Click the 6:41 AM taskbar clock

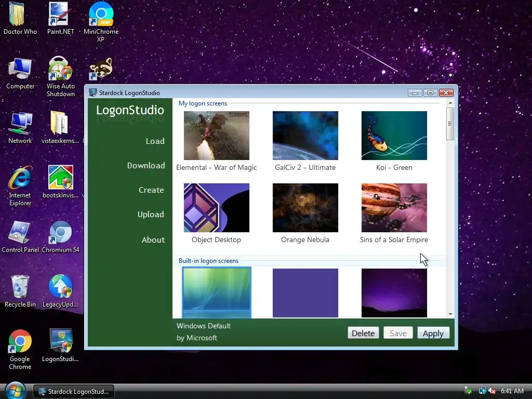512,391
